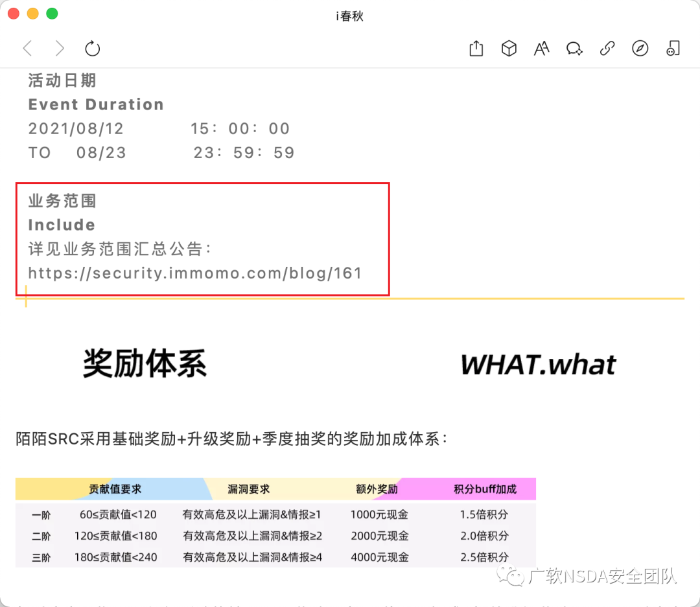Click the 60≤贡献值<120 cell
This screenshot has height=607, width=700.
click(118, 514)
